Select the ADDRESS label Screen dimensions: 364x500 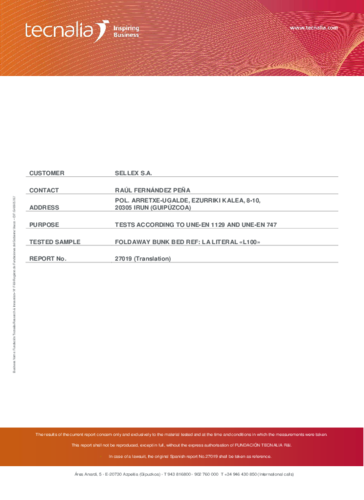coord(44,208)
